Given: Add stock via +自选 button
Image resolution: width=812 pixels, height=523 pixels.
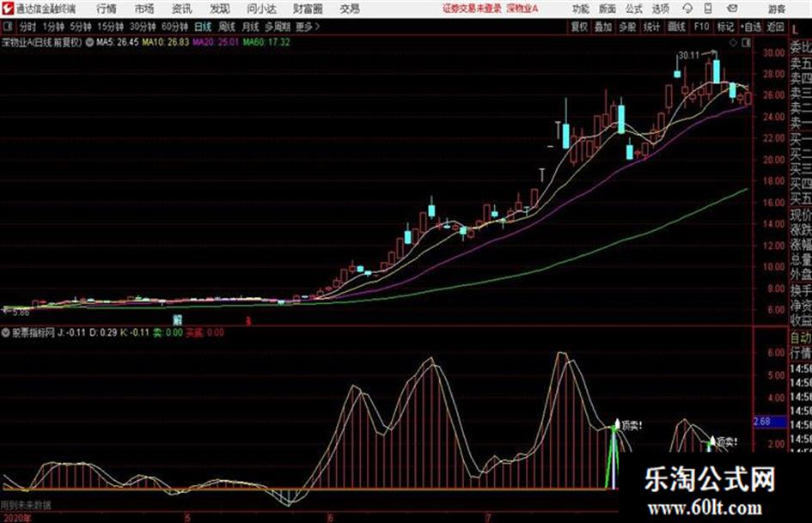Looking at the screenshot, I should point(750,27).
